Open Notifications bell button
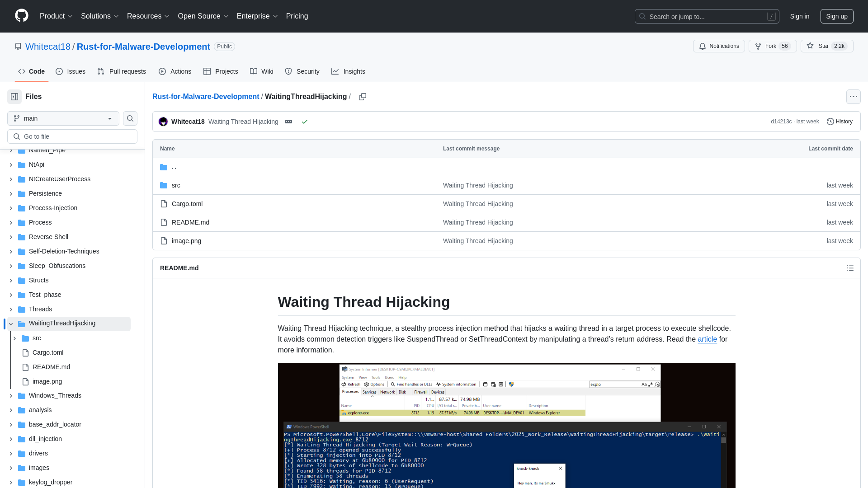The image size is (868, 488). point(719,46)
